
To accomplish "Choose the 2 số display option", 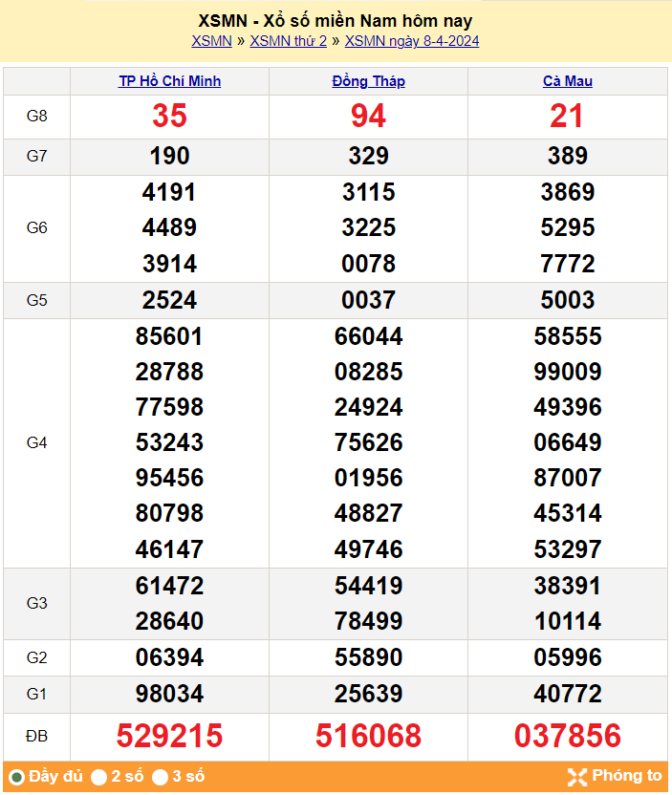I will point(98,777).
